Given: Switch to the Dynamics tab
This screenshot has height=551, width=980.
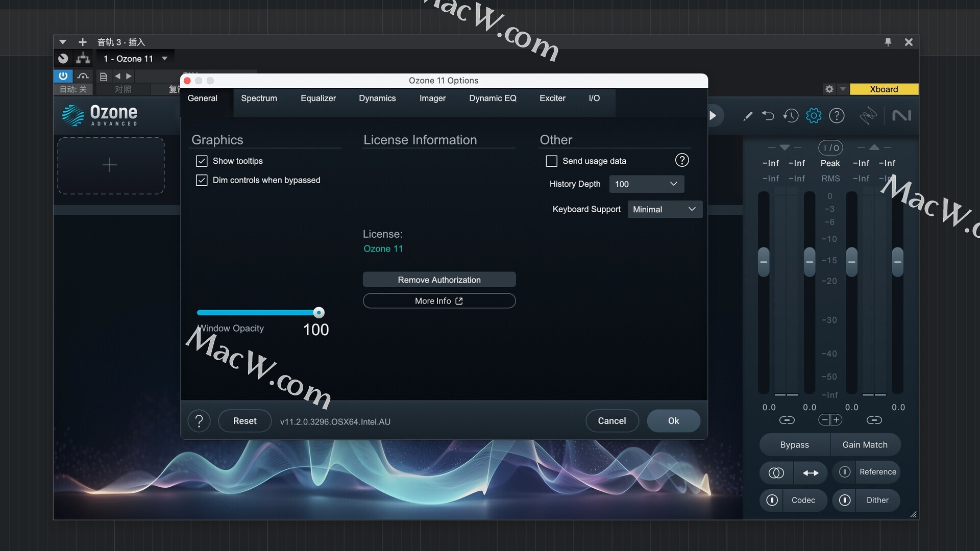Looking at the screenshot, I should coord(377,98).
